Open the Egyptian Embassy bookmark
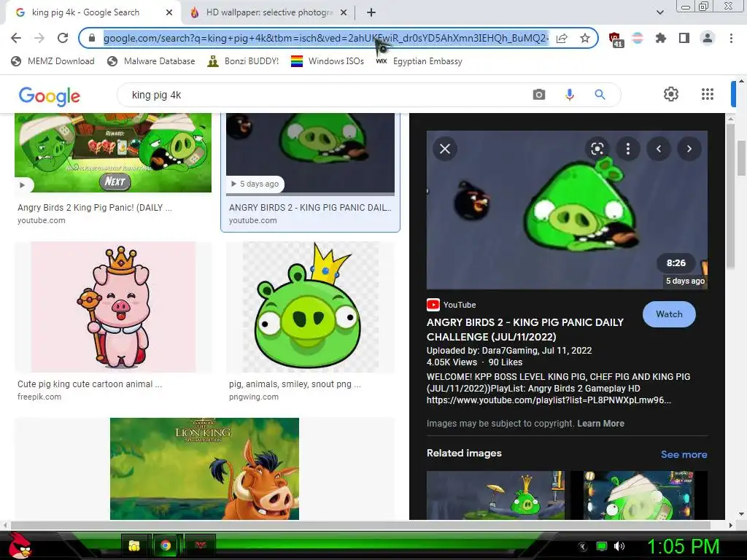The width and height of the screenshot is (747, 560). click(419, 61)
